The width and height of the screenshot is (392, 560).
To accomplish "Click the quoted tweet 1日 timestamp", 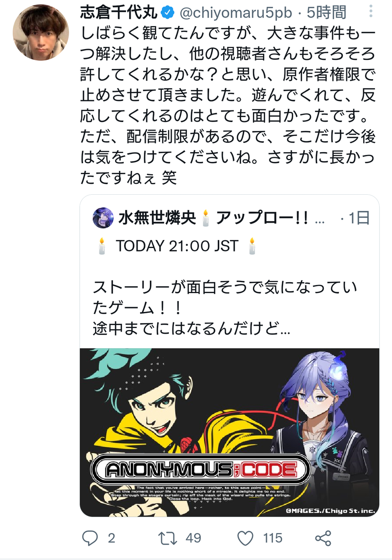I will 359,218.
